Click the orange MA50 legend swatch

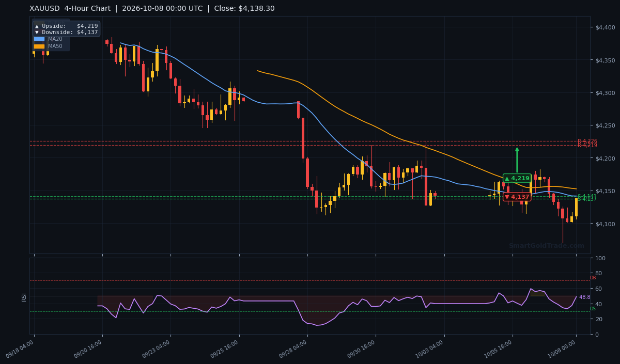point(39,46)
